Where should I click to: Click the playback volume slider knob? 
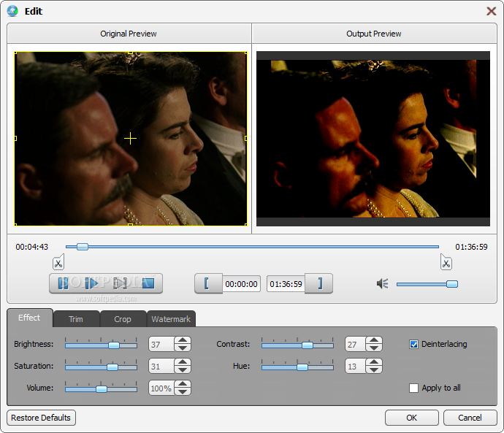click(452, 284)
